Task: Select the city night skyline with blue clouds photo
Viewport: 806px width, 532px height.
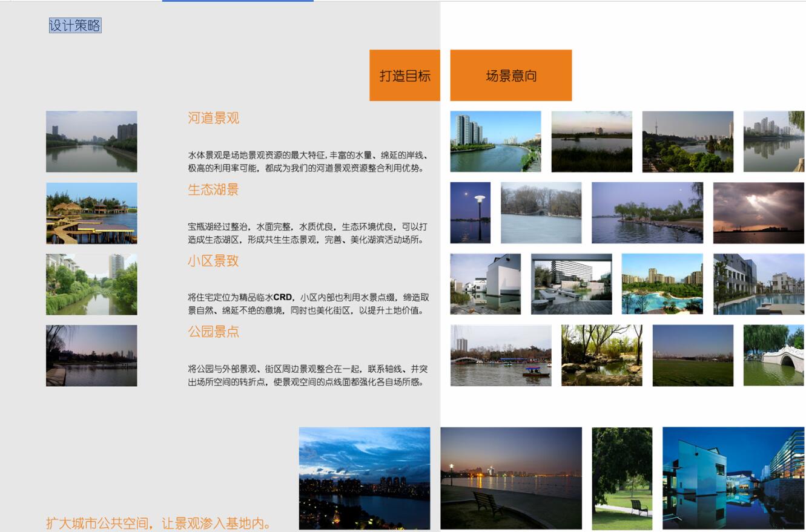Action: coord(365,478)
